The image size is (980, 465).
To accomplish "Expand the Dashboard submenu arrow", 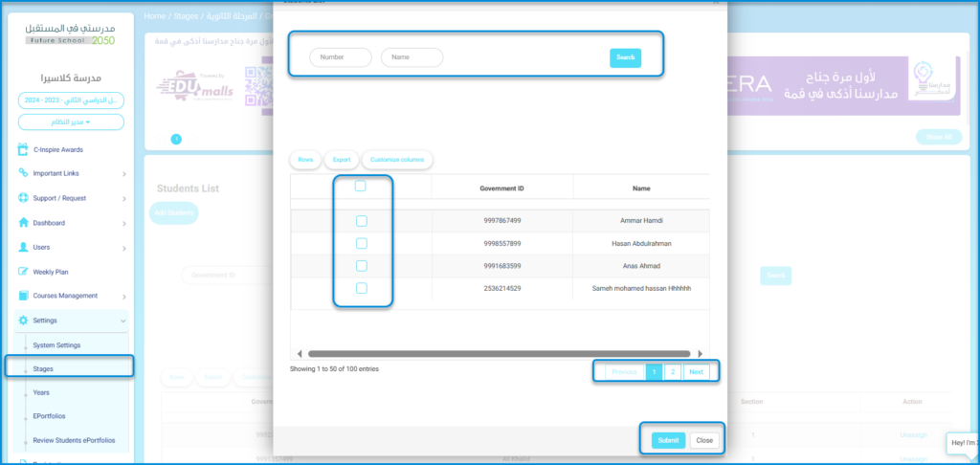I will pyautogui.click(x=124, y=223).
